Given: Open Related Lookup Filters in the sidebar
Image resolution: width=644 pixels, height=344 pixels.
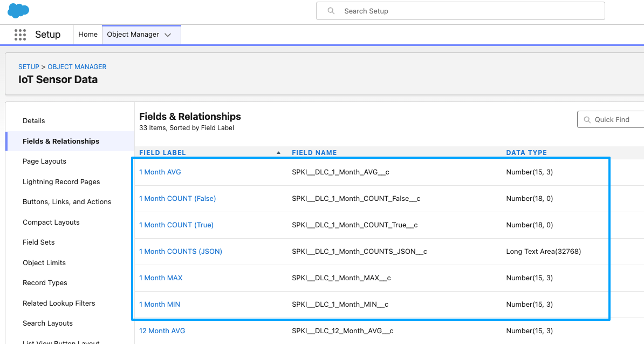Looking at the screenshot, I should (x=59, y=303).
